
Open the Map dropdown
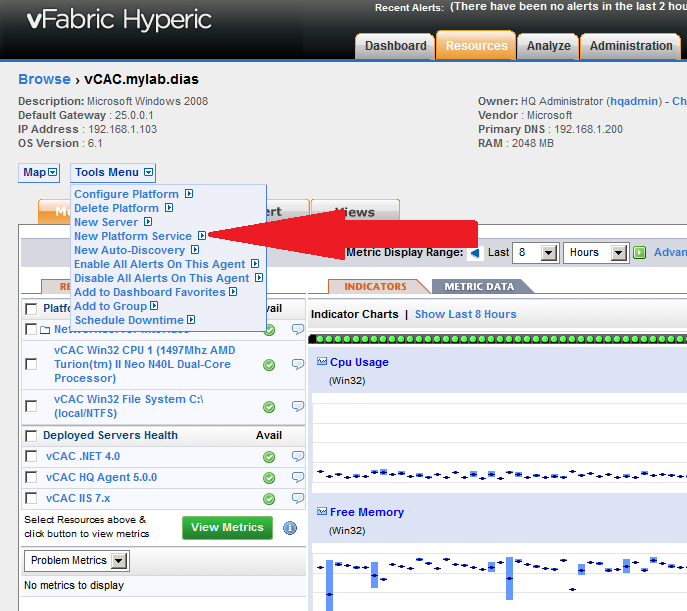click(x=39, y=173)
